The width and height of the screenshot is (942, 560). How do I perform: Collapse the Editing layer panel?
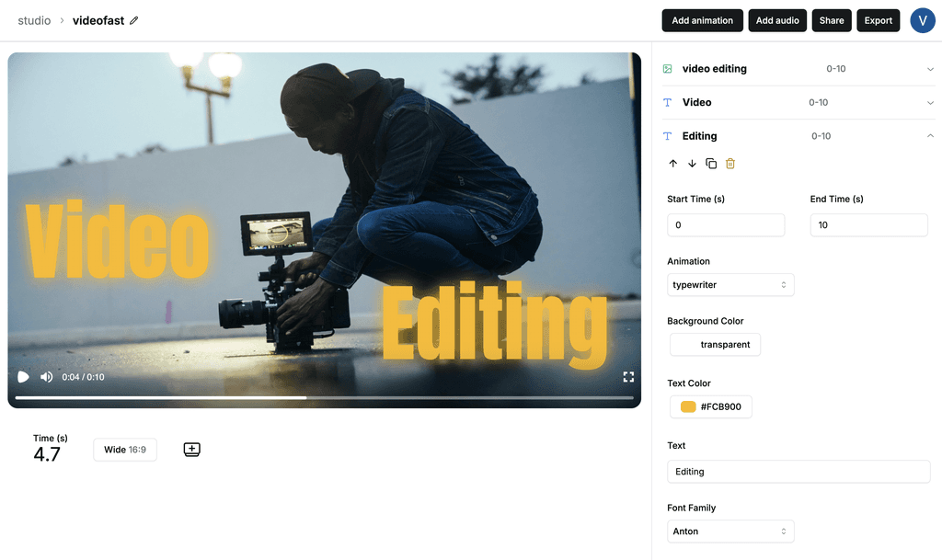pyautogui.click(x=929, y=135)
